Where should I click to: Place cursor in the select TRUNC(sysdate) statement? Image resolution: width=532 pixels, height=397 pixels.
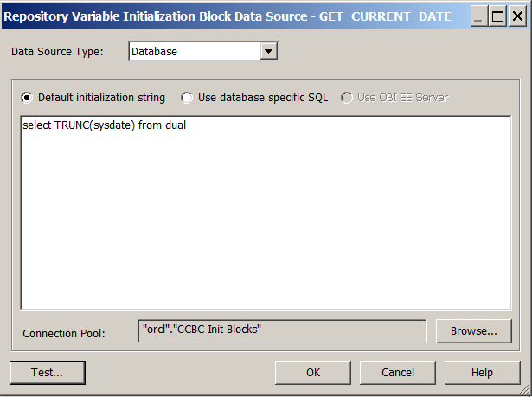point(104,125)
